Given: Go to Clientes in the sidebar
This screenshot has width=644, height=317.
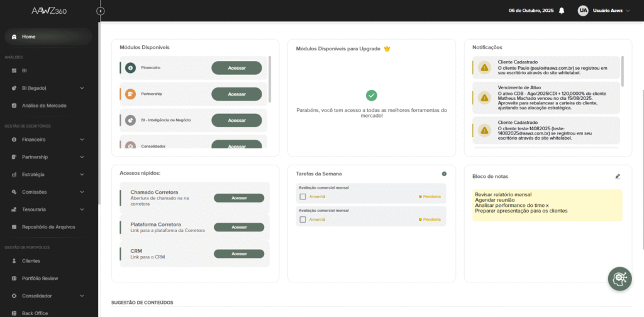Looking at the screenshot, I should pos(31,260).
